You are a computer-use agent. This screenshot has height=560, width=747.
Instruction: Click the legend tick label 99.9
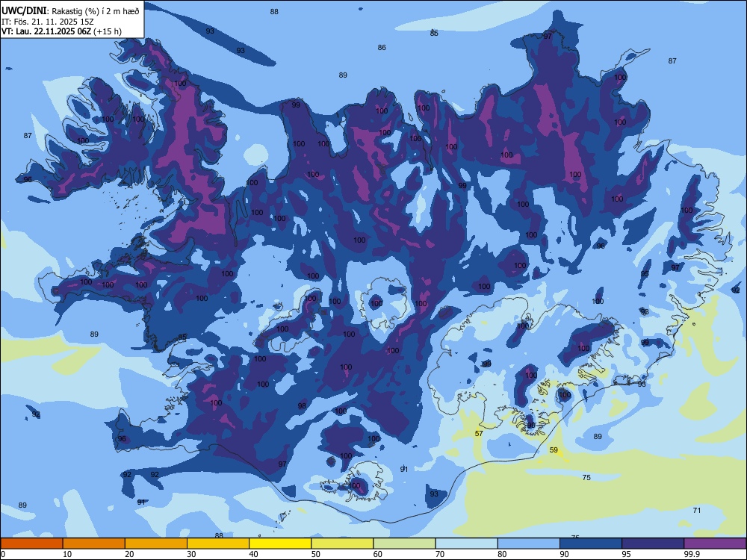tap(692, 554)
